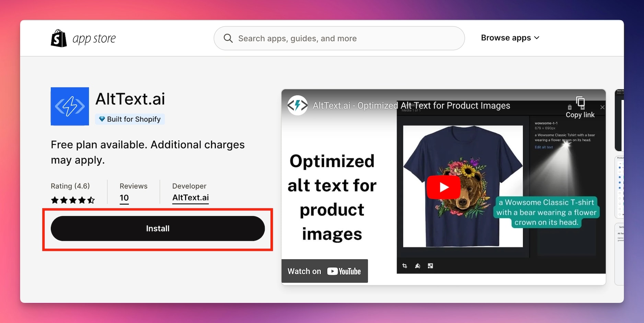Open the video title link
This screenshot has width=644, height=323.
(x=411, y=105)
